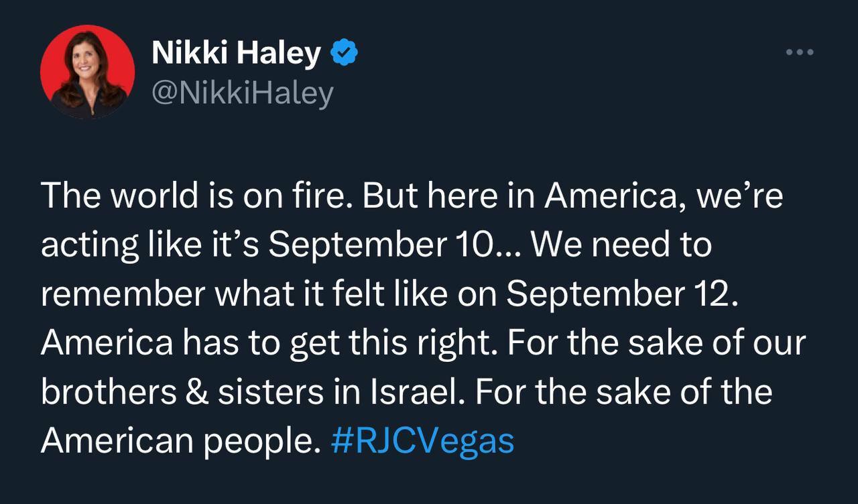Screen dimensions: 858x504
Task: Click "For the sake of our" text
Action: (x=656, y=343)
